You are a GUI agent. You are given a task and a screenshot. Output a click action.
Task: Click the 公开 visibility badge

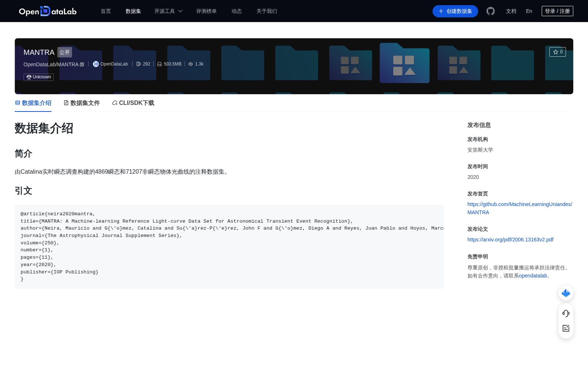point(65,52)
